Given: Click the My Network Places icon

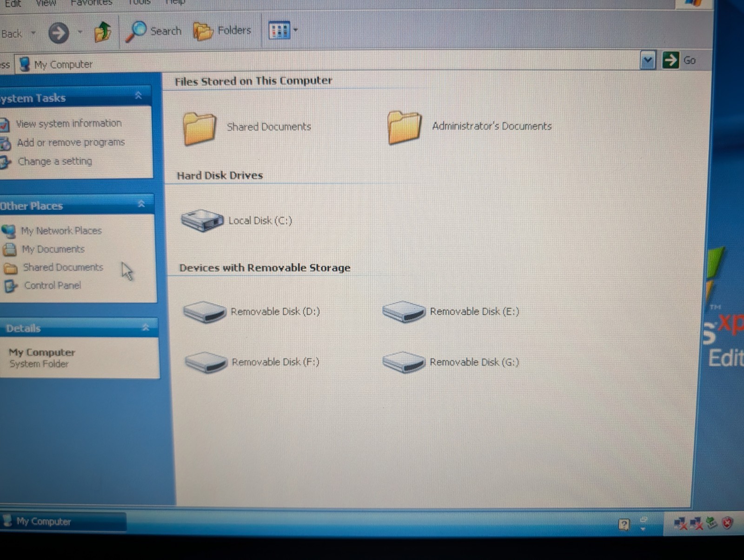Looking at the screenshot, I should point(9,231).
